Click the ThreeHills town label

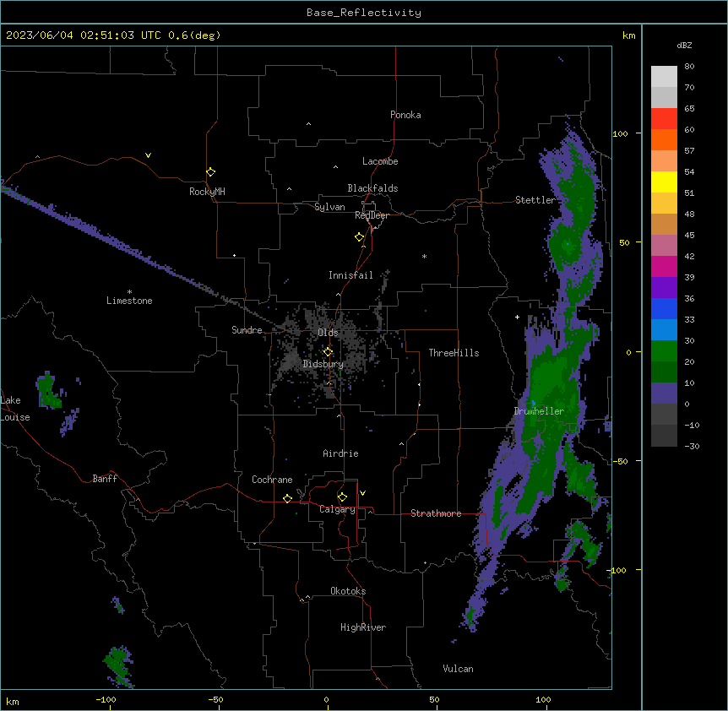(x=454, y=353)
